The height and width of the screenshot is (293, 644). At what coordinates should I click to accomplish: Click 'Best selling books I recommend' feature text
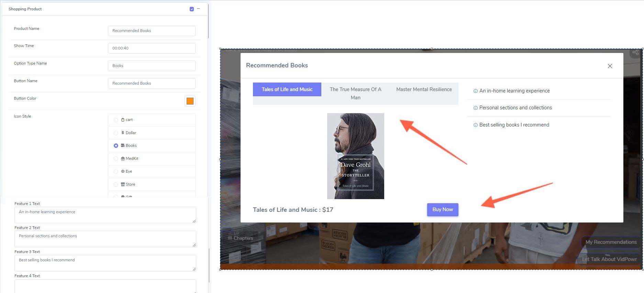click(514, 125)
